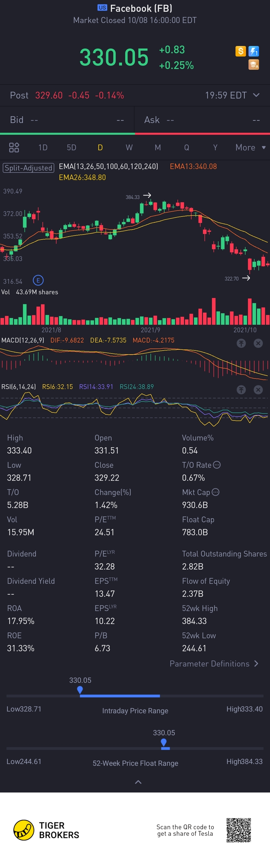This screenshot has height=868, width=270.
Task: Tap the Scan the QR code text
Action: tap(185, 830)
